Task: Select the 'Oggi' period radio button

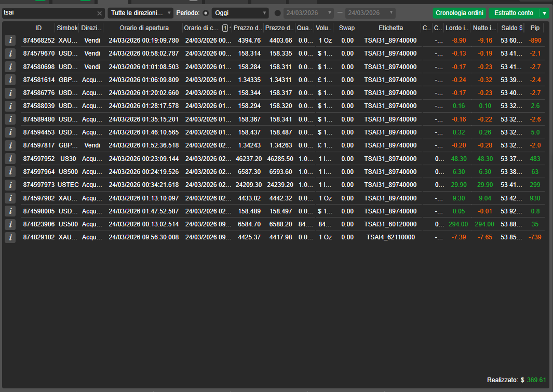Action: pyautogui.click(x=206, y=13)
